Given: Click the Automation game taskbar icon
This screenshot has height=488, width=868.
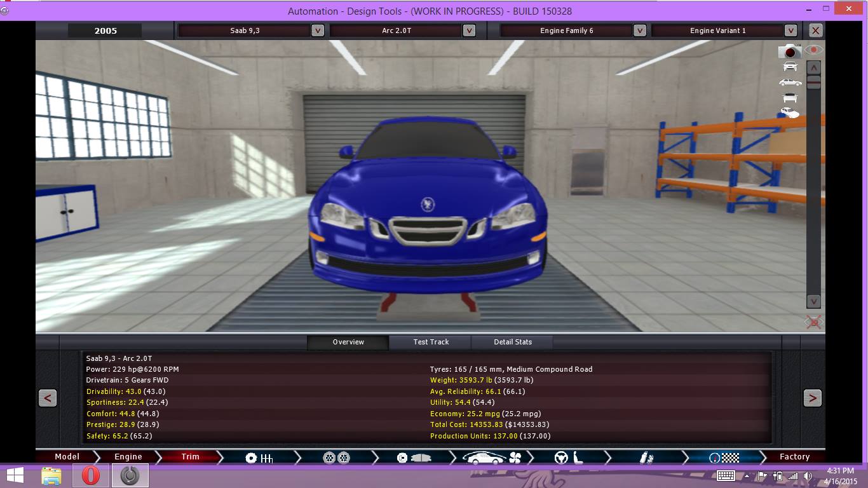Looking at the screenshot, I should [130, 475].
